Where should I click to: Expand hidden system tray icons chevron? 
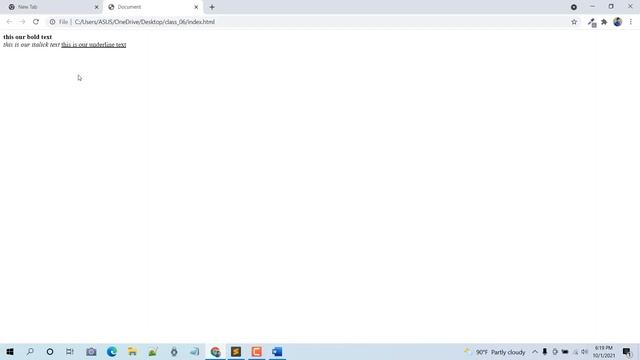535,352
